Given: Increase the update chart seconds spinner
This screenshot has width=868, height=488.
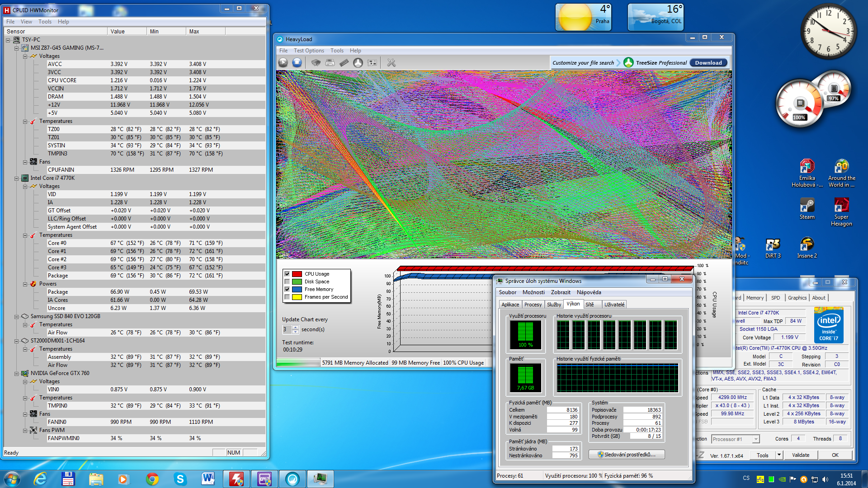Looking at the screenshot, I should [x=295, y=327].
